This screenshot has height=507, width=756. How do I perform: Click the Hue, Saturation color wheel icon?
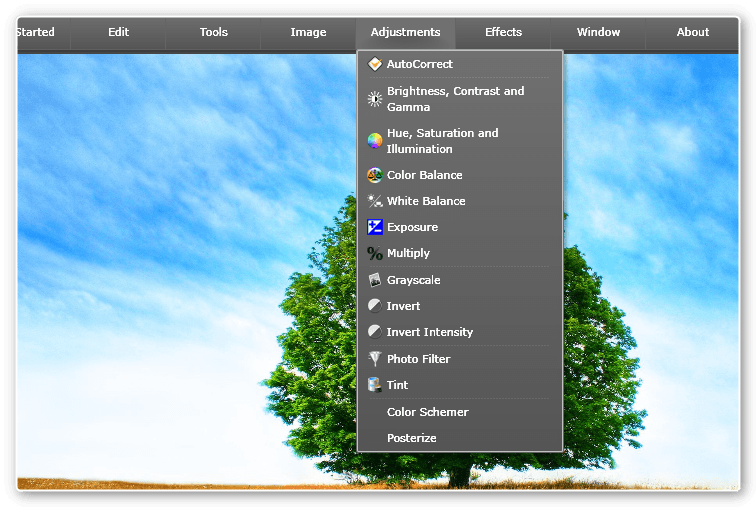point(374,141)
